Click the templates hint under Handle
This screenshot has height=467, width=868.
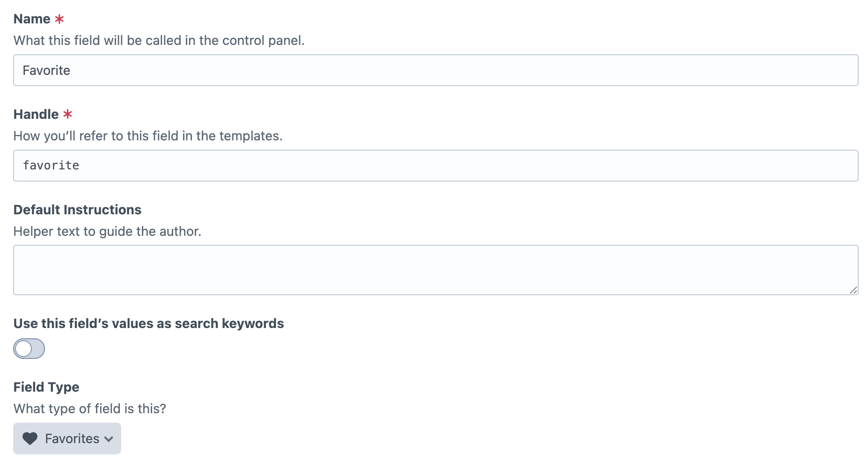148,136
